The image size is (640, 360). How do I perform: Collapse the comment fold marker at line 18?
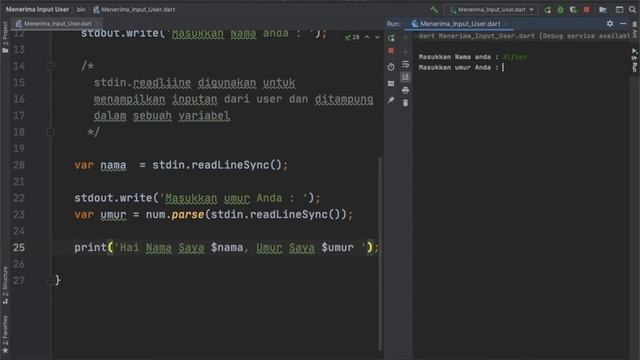(51, 132)
